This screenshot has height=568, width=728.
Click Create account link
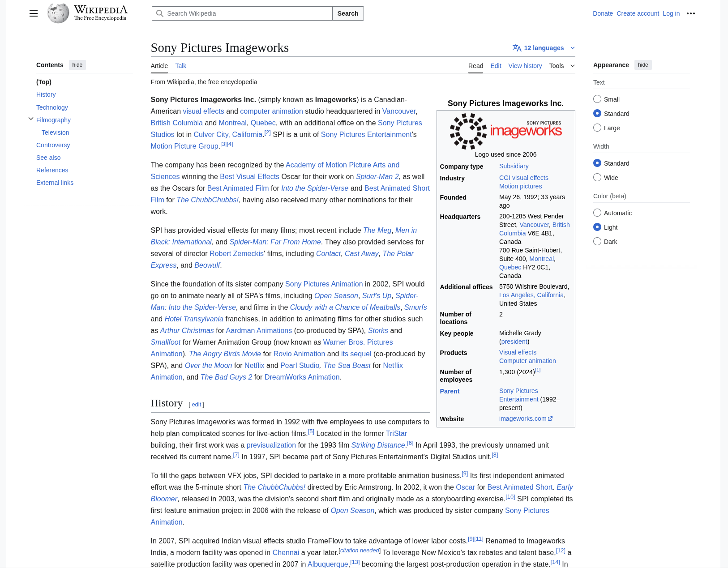pos(638,13)
